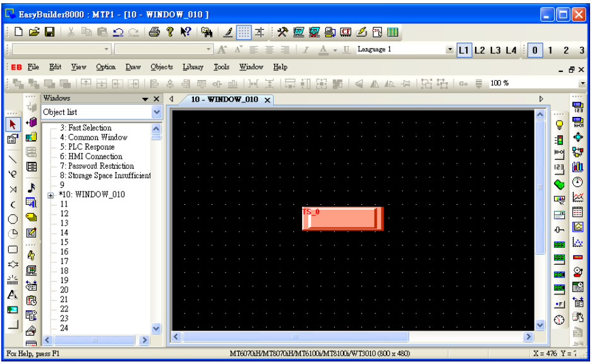Click the Undo arrow icon

(118, 32)
